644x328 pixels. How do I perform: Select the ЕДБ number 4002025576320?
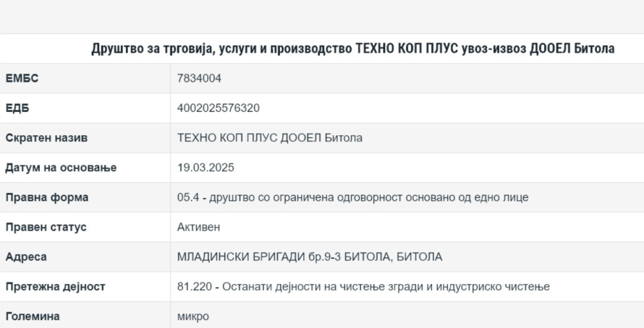click(x=218, y=108)
